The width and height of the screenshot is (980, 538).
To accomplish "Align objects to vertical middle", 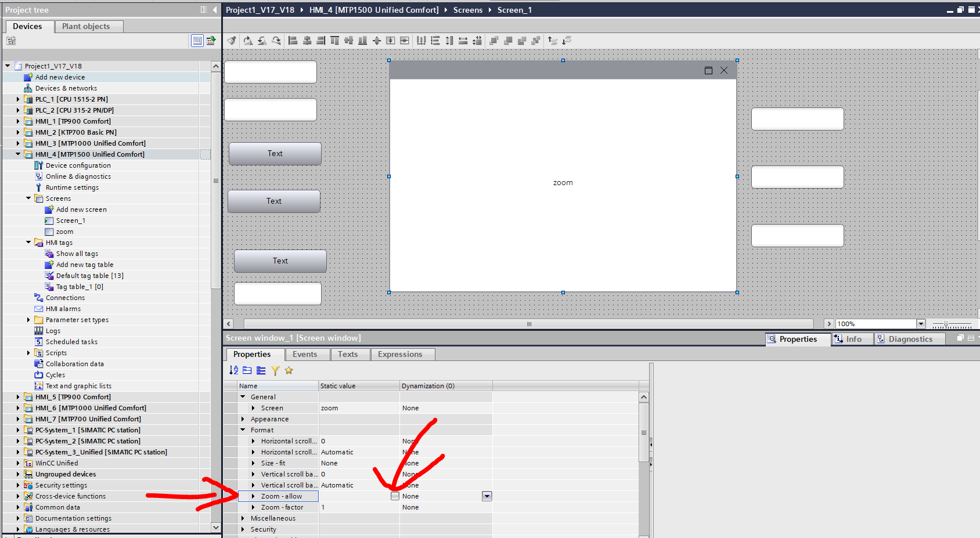I will coord(349,41).
